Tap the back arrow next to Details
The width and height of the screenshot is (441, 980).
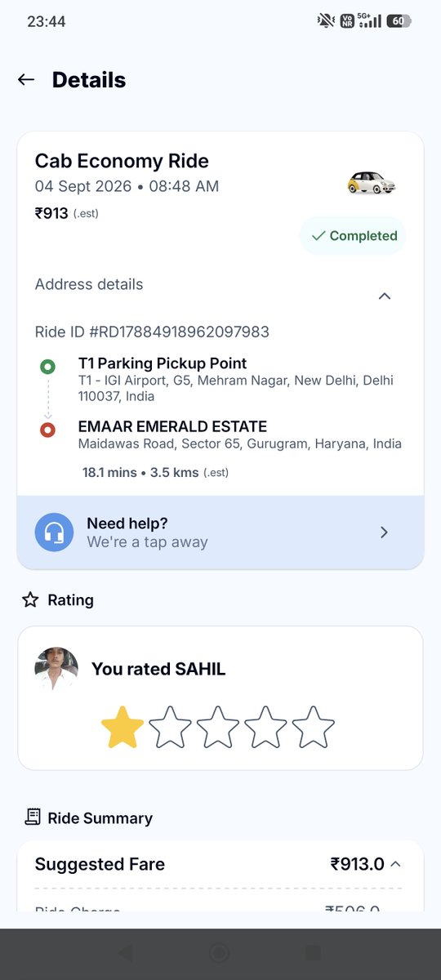pyautogui.click(x=26, y=79)
